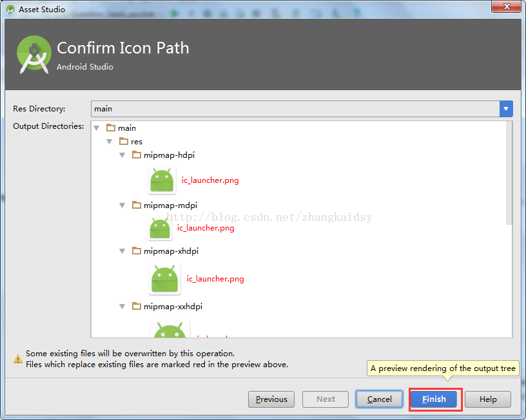The image size is (526, 420).
Task: Close the Asset Studio dialog window
Action: click(x=507, y=6)
